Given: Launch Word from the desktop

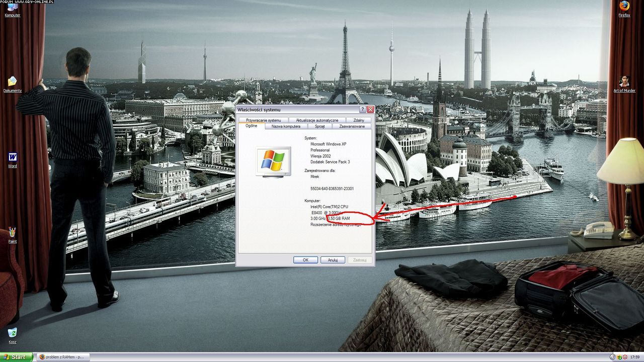Looking at the screenshot, I should (x=12, y=157).
